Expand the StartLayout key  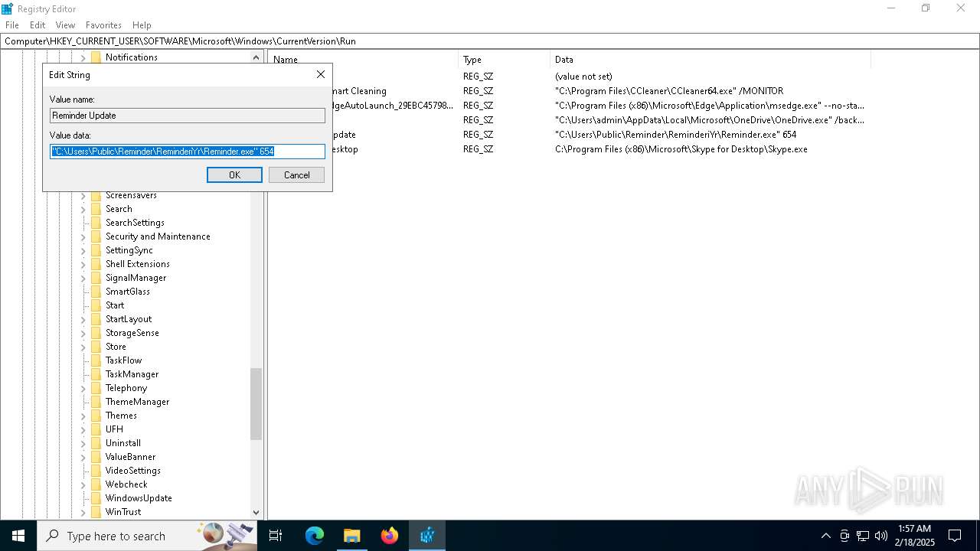tap(83, 319)
